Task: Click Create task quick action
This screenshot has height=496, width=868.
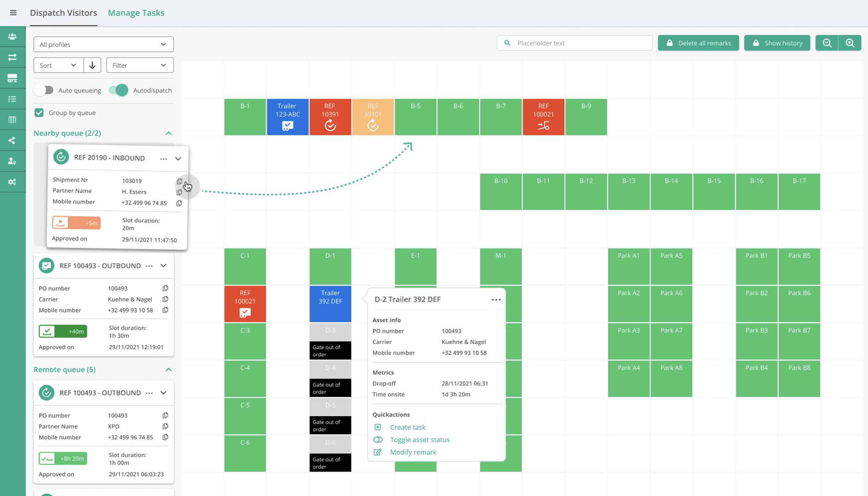Action: pyautogui.click(x=407, y=427)
